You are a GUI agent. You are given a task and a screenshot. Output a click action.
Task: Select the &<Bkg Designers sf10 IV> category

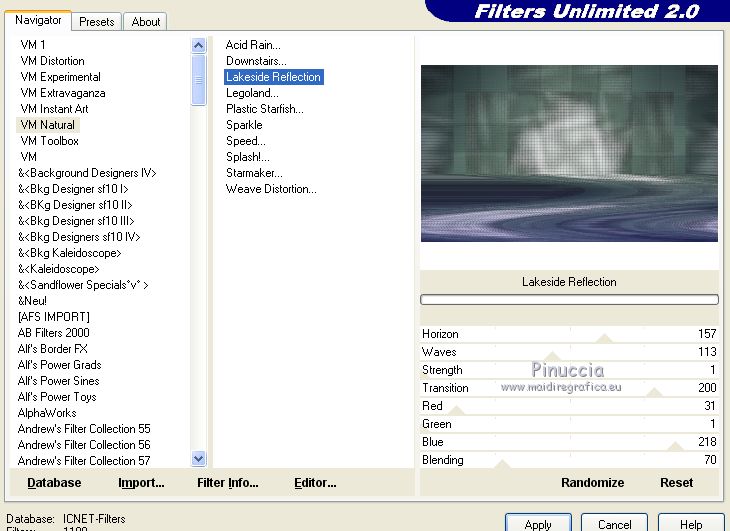[x=79, y=237]
